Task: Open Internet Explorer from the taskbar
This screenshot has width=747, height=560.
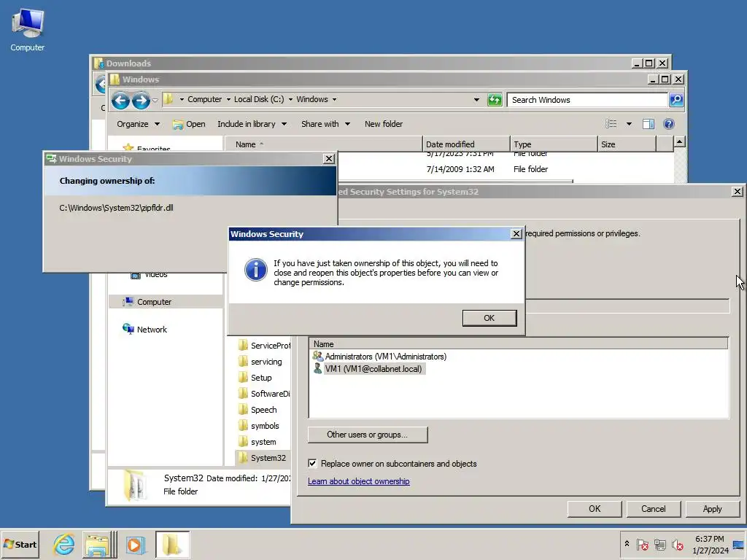Action: (64, 544)
